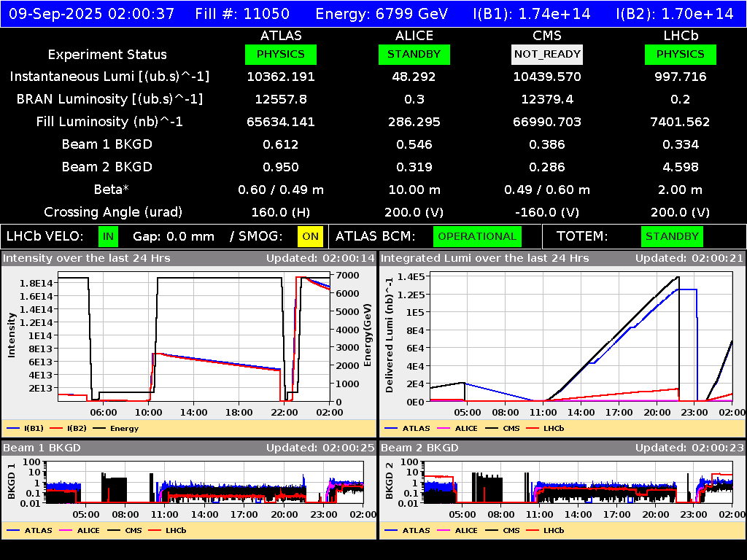Viewport: 747px width, 560px height.
Task: Click the I(B2) legend entry in intensity chart
Action: coord(69,429)
